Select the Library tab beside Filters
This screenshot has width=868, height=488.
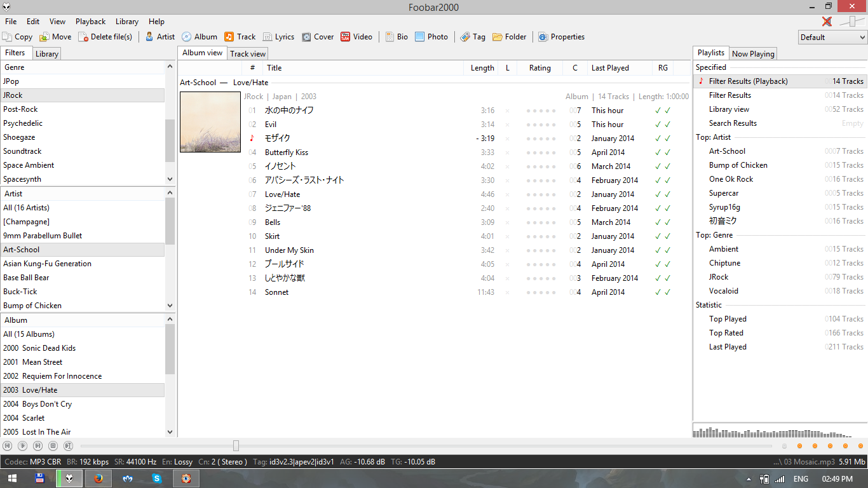click(47, 54)
